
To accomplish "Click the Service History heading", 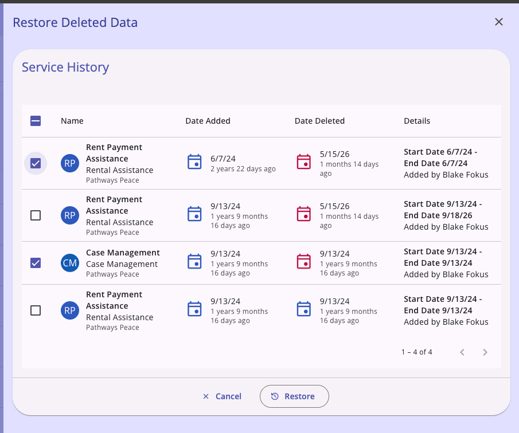I will point(65,67).
